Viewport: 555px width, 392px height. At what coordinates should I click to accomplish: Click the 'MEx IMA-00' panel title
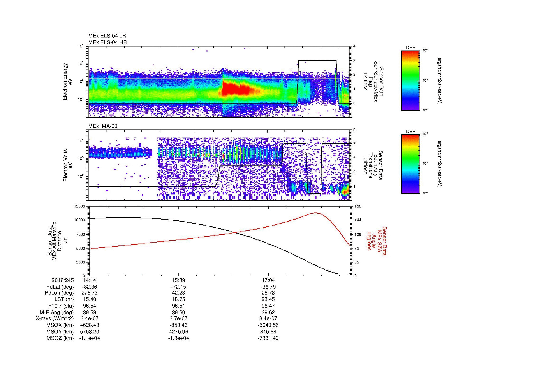(103, 126)
